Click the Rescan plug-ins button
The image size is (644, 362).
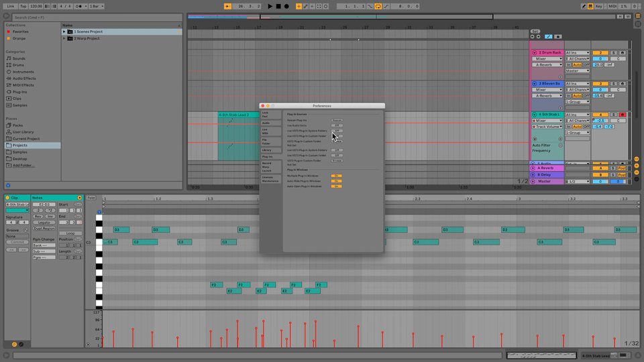pos(337,120)
